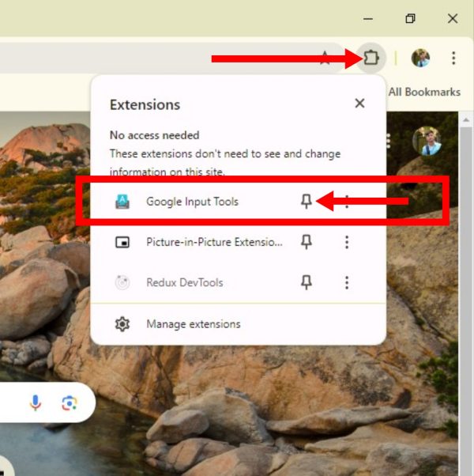
Task: Open Manage extensions
Action: [x=239, y=324]
